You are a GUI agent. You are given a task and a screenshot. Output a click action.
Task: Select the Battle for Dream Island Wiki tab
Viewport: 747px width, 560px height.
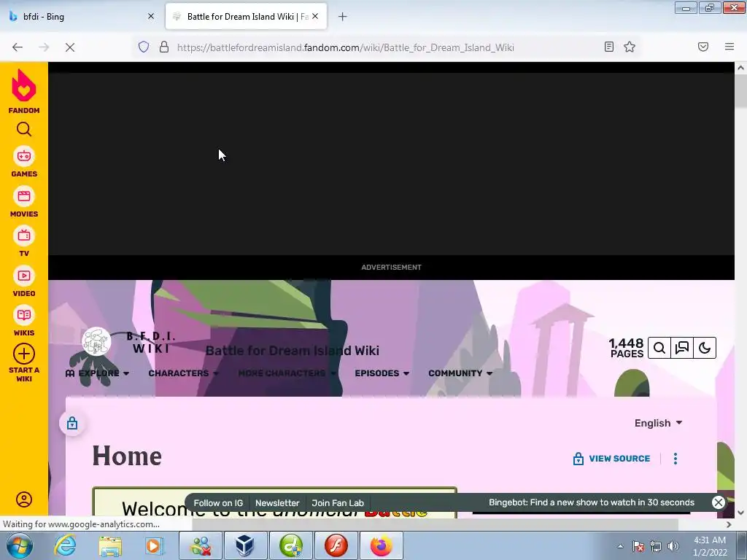(x=246, y=16)
